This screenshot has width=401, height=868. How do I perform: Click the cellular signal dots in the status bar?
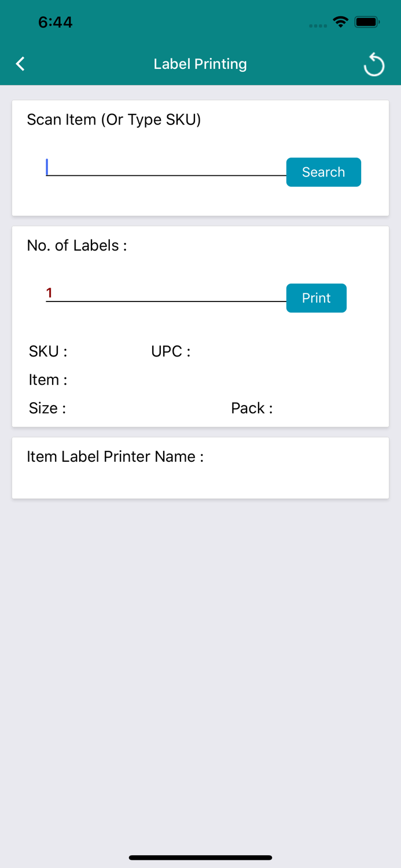(318, 25)
